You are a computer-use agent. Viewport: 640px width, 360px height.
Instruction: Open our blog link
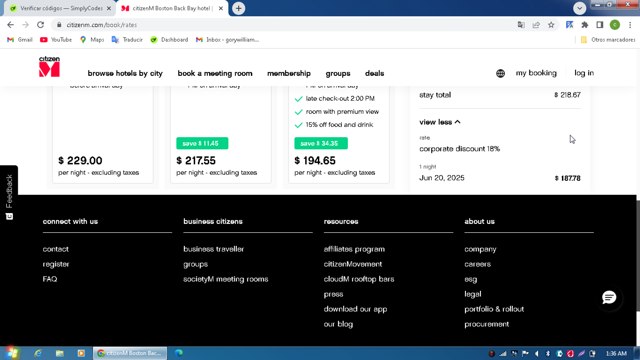pos(338,324)
